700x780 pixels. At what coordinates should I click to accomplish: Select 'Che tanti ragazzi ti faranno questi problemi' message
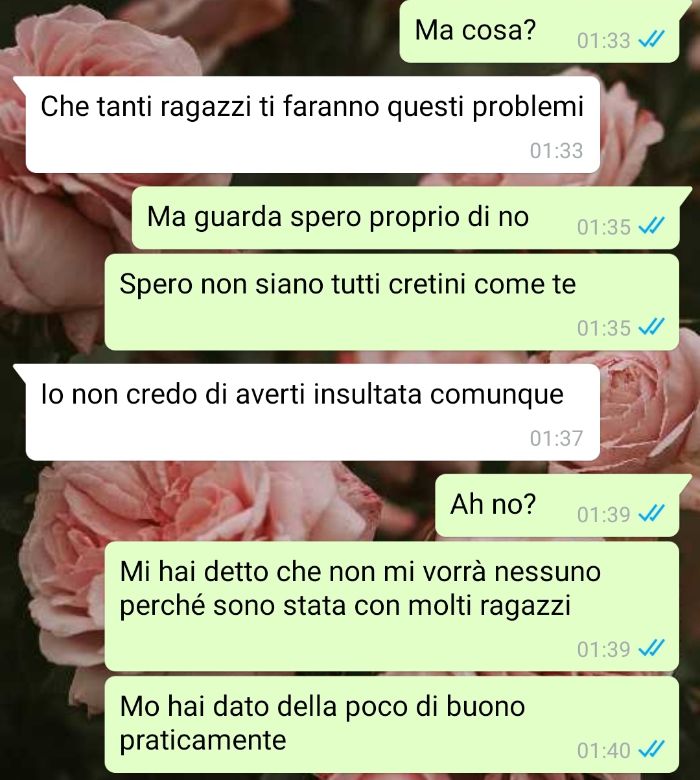tap(312, 124)
